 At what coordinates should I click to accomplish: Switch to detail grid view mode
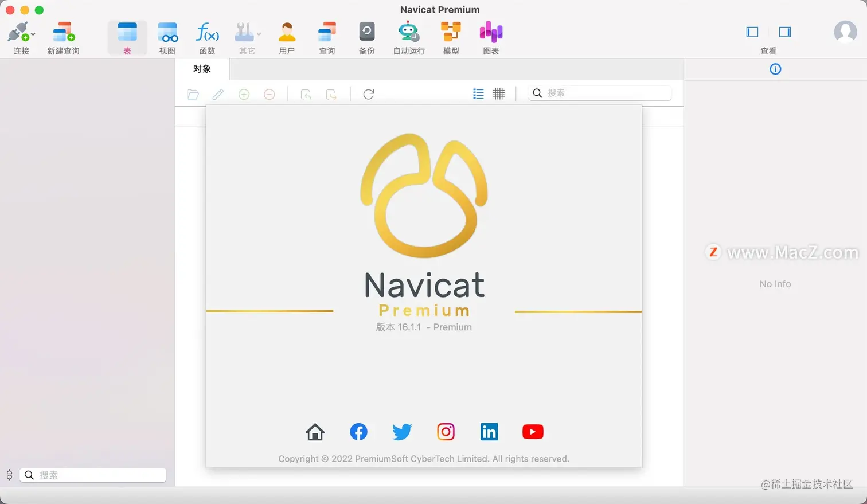tap(499, 93)
